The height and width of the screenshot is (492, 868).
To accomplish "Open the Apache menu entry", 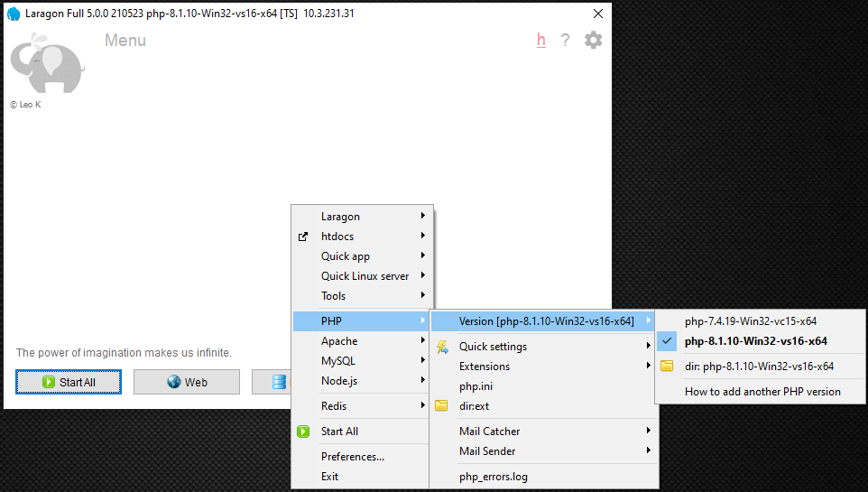I will (x=362, y=340).
